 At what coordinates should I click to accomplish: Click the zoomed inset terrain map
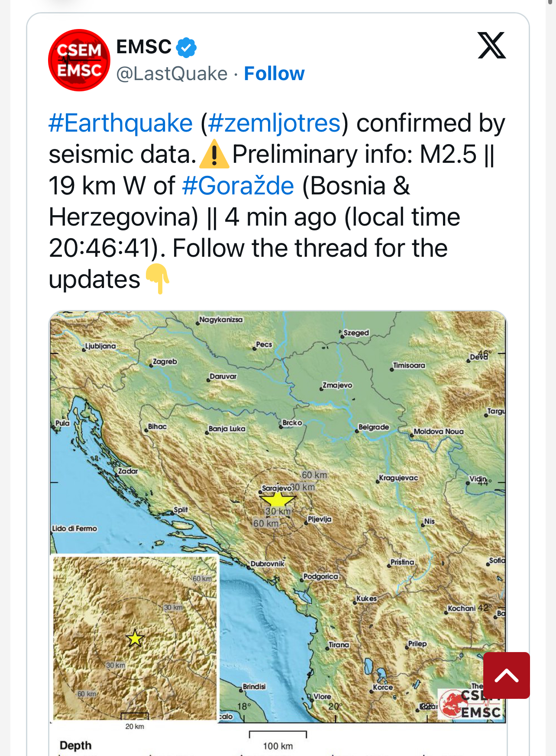pyautogui.click(x=135, y=637)
